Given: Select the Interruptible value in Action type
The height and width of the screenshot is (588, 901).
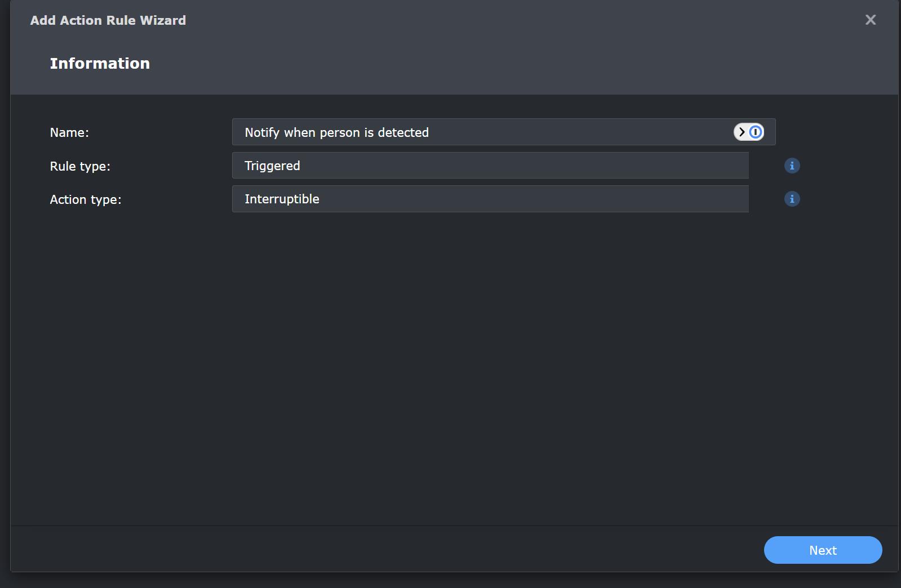Looking at the screenshot, I should click(282, 199).
